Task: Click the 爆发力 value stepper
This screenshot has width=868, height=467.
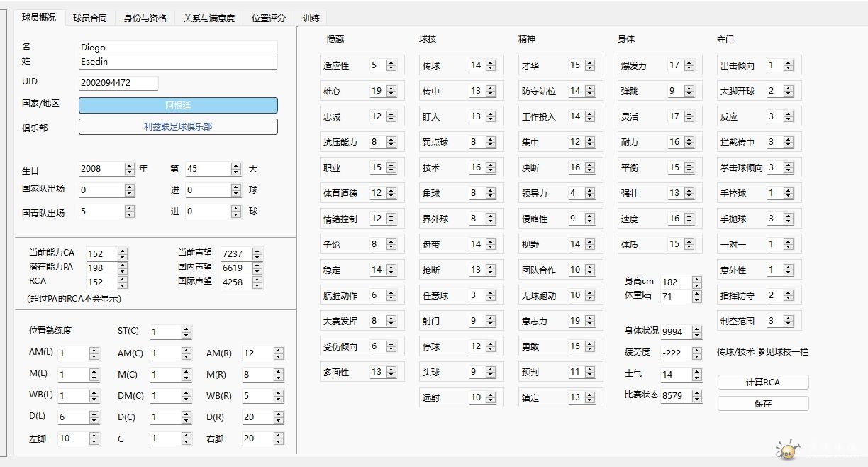Action: 689,65
